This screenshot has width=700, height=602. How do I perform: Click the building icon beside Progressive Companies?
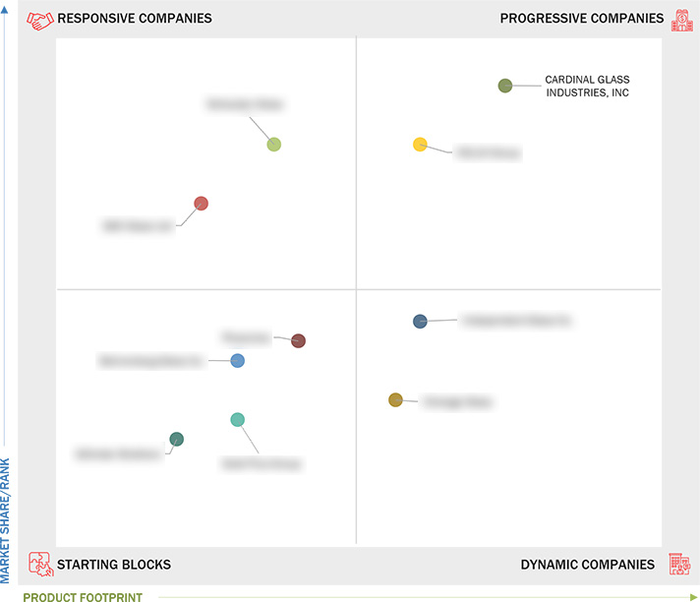[x=682, y=20]
